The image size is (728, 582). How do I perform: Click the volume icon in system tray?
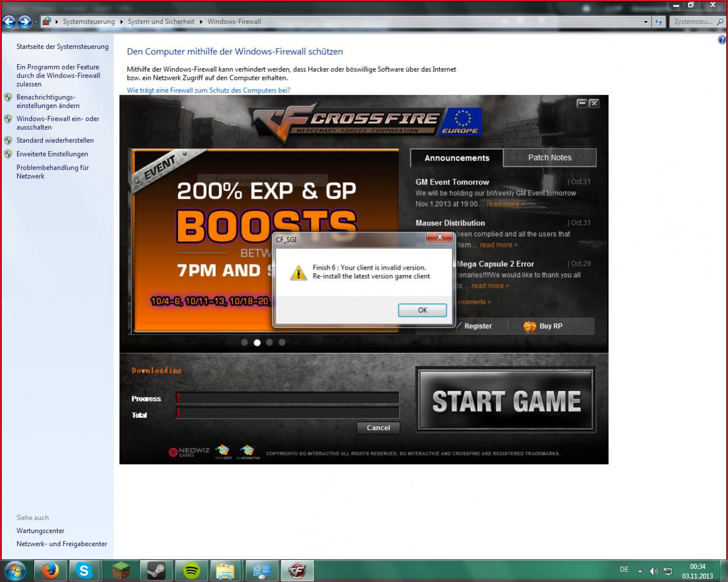pyautogui.click(x=654, y=571)
